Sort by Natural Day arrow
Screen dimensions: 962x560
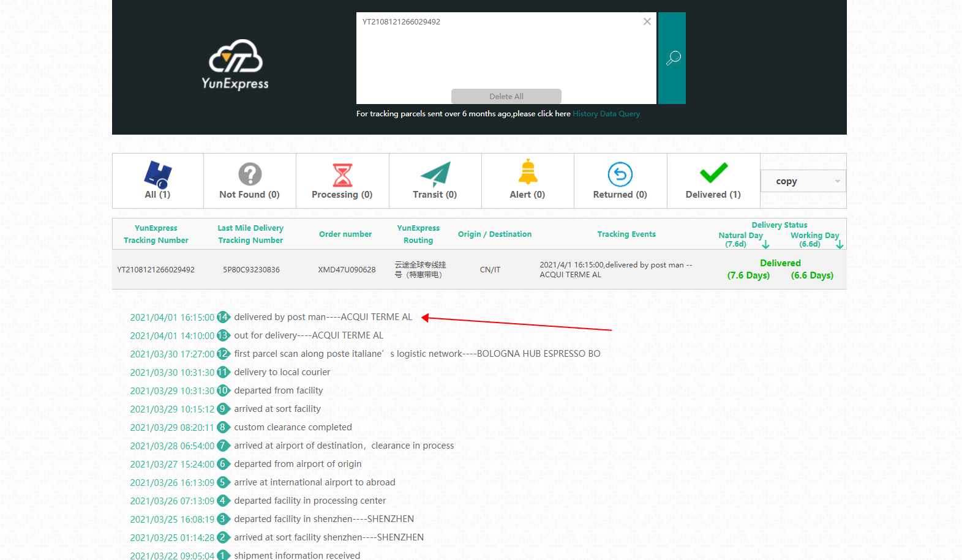pyautogui.click(x=765, y=245)
